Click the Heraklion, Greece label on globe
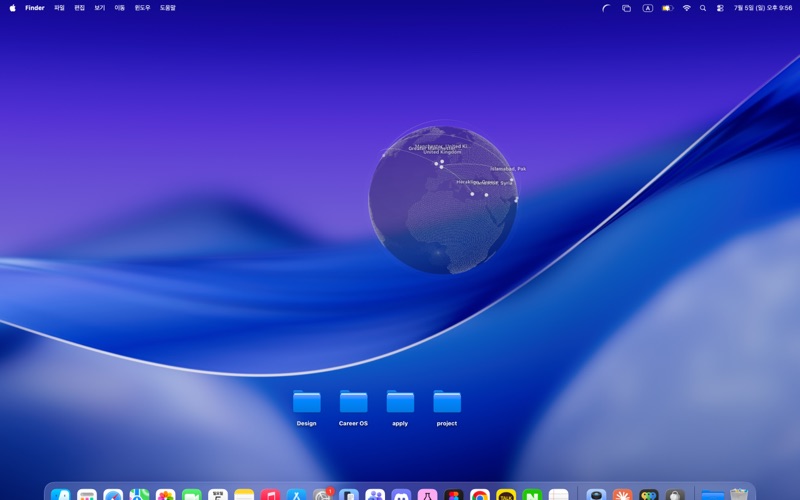800x500 pixels. pos(477,182)
